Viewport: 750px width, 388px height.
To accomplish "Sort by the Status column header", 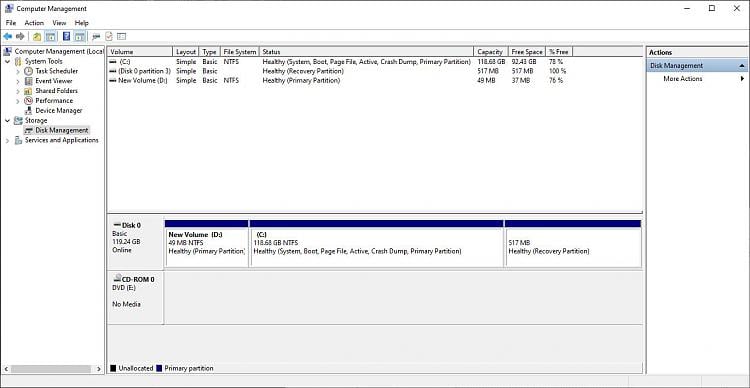I will click(366, 52).
